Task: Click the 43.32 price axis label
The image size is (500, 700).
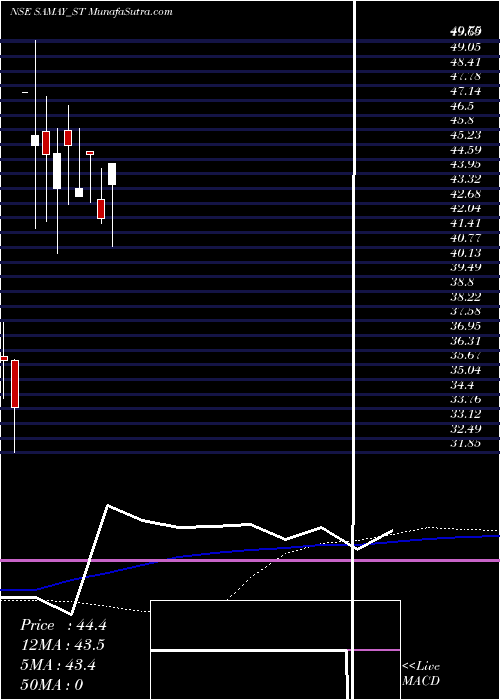Action: (466, 179)
